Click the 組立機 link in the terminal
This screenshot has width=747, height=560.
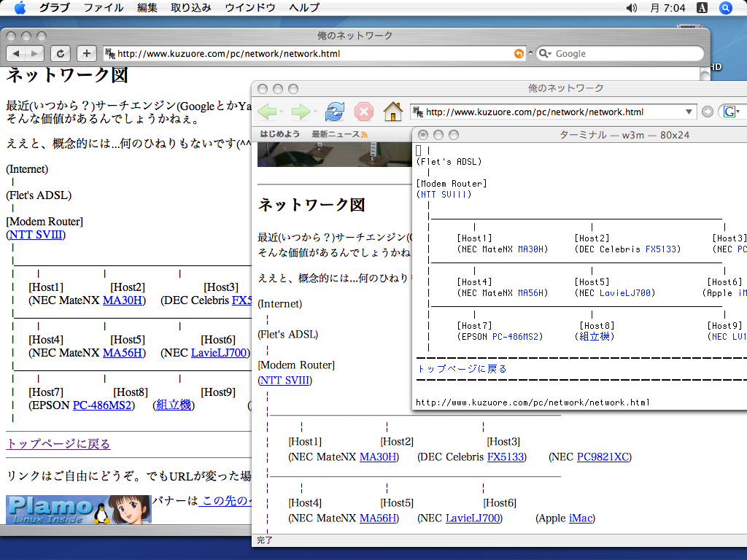click(595, 337)
